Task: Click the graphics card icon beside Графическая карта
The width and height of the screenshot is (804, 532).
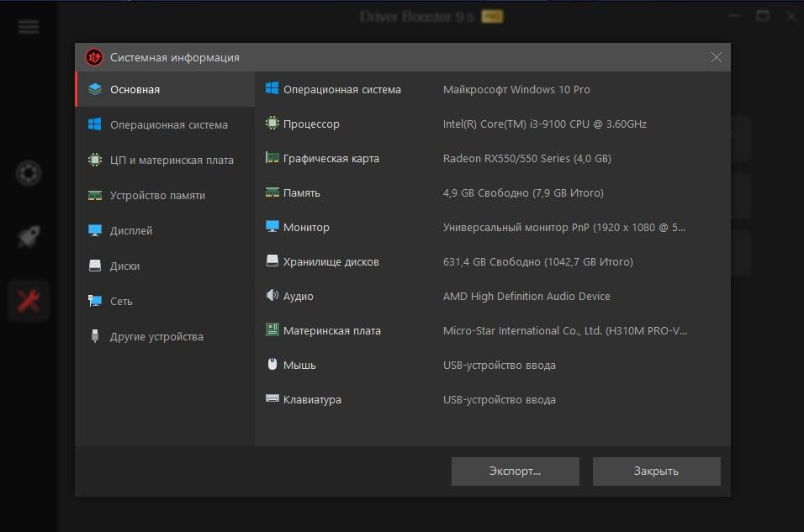Action: click(272, 157)
